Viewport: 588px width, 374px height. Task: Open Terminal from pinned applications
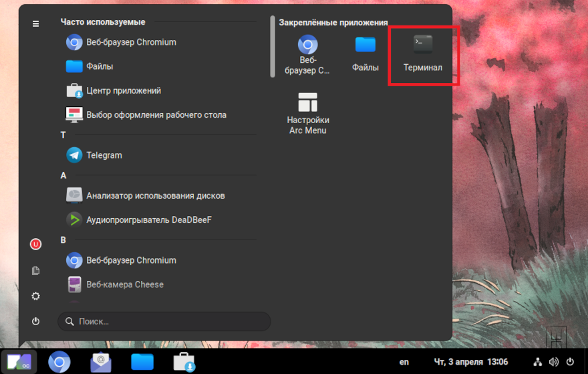point(422,54)
